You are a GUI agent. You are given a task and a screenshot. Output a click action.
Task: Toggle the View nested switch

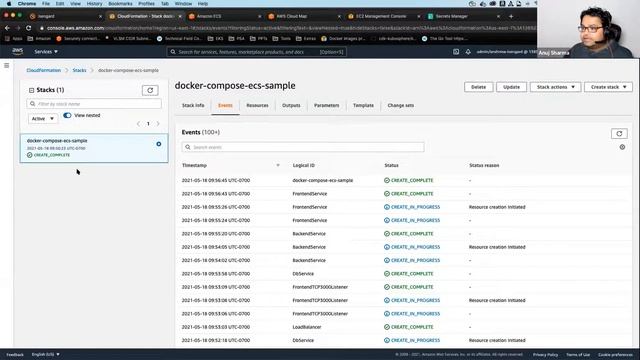coord(67,115)
